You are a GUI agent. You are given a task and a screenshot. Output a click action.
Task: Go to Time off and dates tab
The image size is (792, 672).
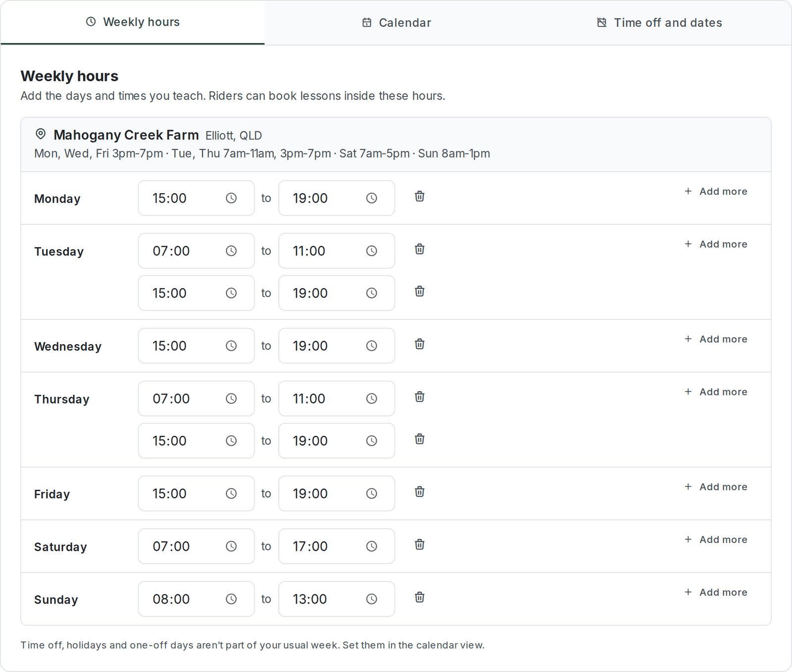659,23
